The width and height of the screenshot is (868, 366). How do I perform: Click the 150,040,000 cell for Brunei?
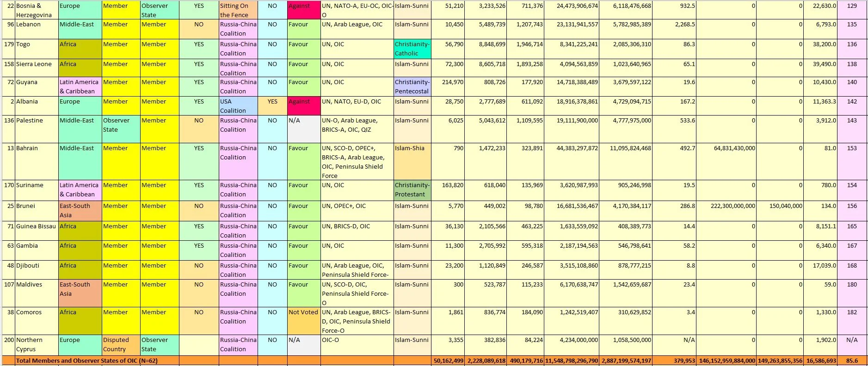(x=780, y=211)
